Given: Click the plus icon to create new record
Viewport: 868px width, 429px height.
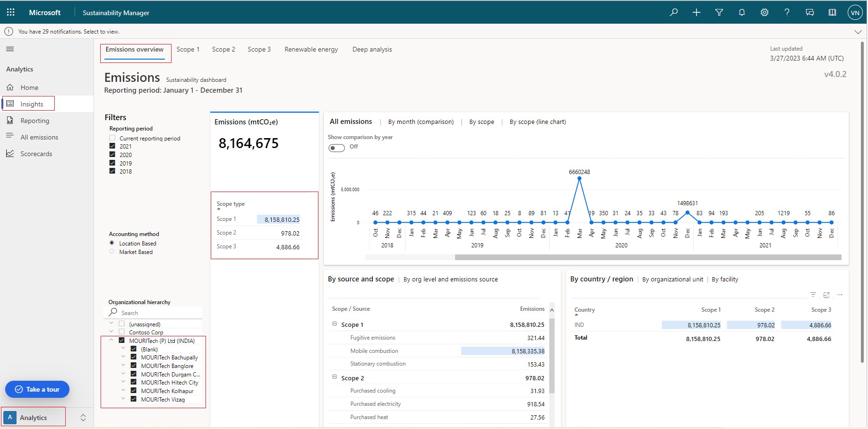Looking at the screenshot, I should click(696, 12).
